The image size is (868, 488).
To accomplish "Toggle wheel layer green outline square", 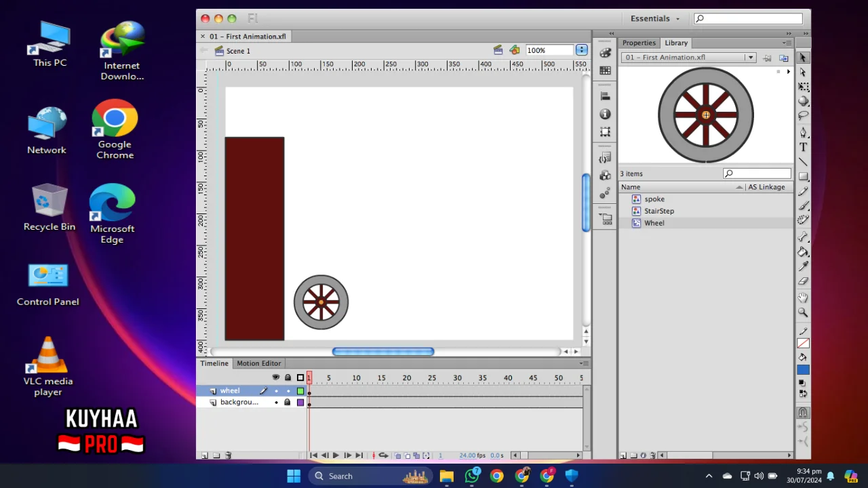I will point(300,391).
